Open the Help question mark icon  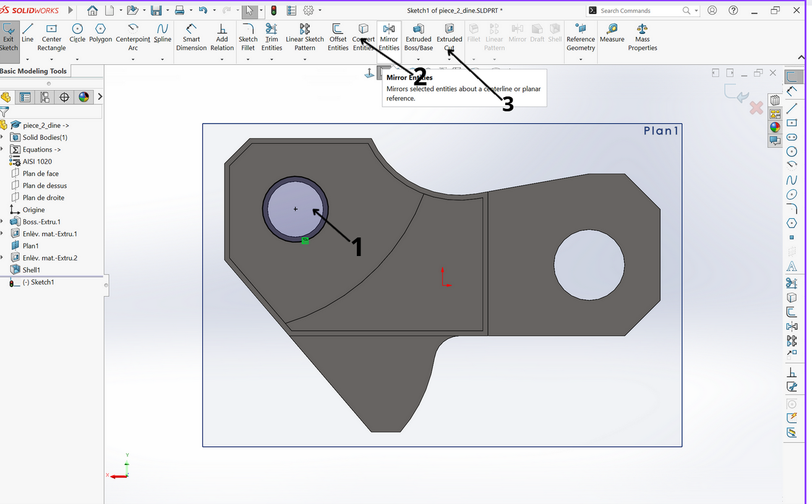(733, 11)
